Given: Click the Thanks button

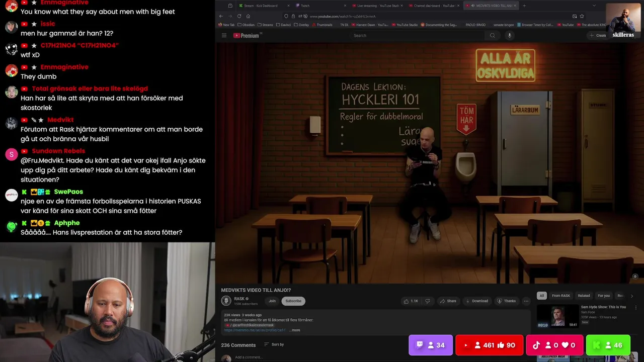Looking at the screenshot, I should coord(506,301).
